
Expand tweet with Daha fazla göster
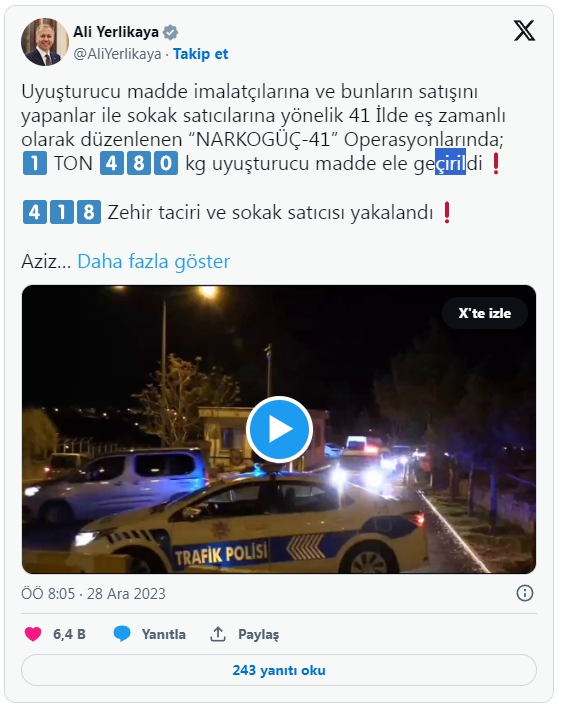153,261
